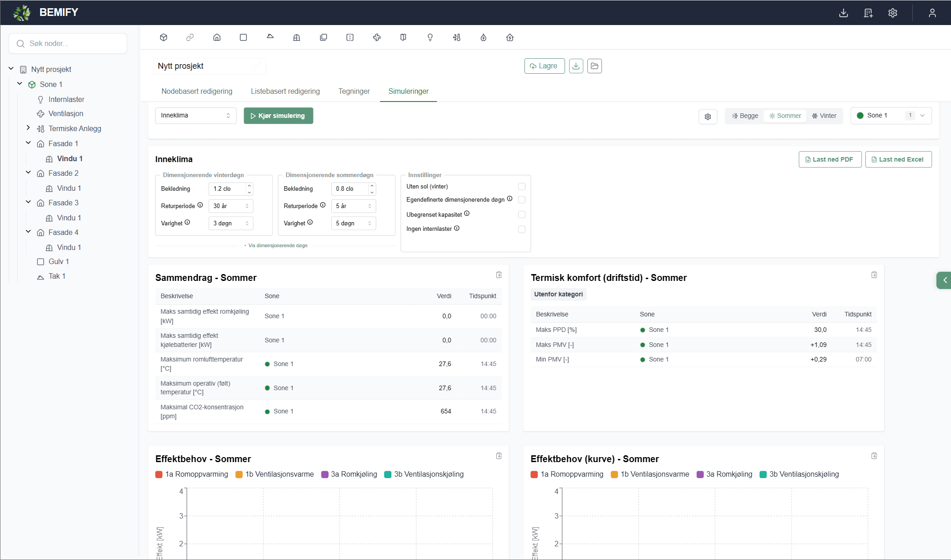Screen dimensions: 951x560
Task: Click the link chain icon in toolbar
Action: (x=190, y=37)
